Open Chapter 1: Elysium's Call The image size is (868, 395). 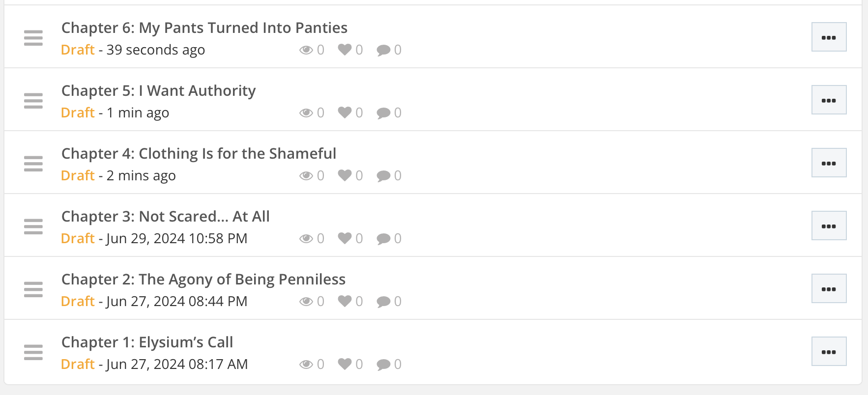pos(147,342)
